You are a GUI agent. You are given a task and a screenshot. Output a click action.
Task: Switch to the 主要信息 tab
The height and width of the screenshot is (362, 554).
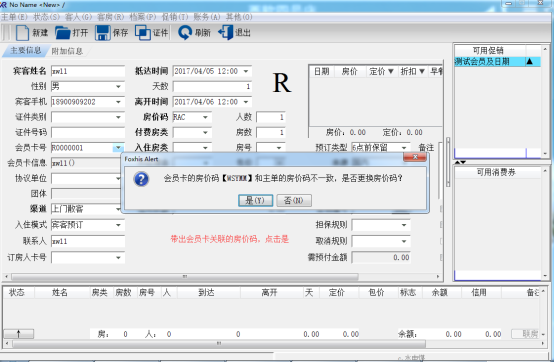click(25, 51)
